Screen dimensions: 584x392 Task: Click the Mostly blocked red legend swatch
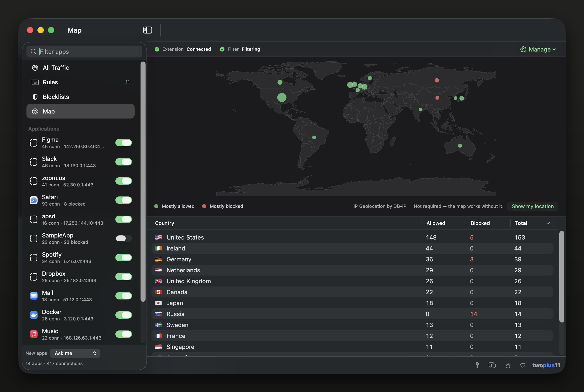click(204, 206)
